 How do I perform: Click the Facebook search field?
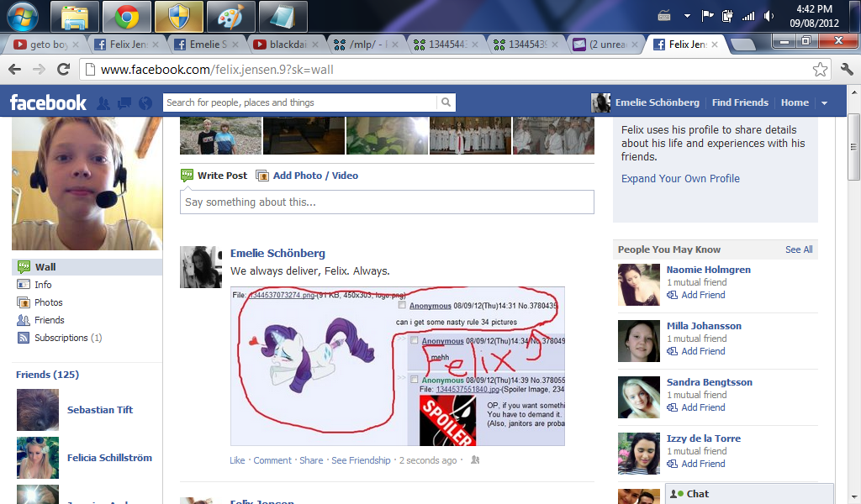click(300, 102)
